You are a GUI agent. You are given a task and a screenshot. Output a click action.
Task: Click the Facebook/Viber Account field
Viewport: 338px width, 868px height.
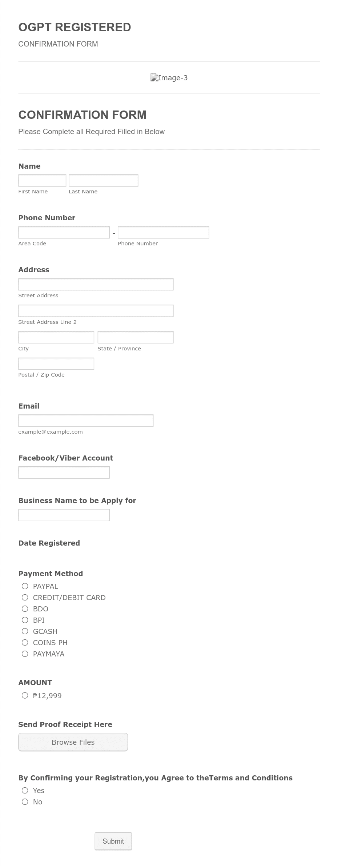tap(64, 472)
